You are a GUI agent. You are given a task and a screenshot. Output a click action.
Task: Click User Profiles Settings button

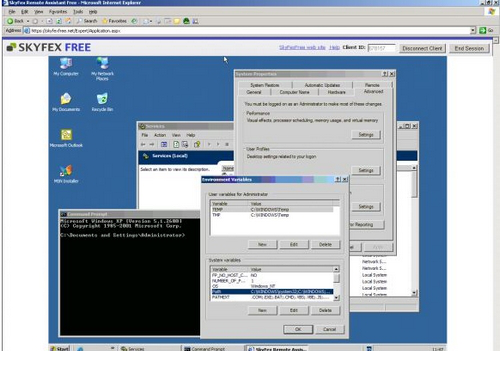366,170
